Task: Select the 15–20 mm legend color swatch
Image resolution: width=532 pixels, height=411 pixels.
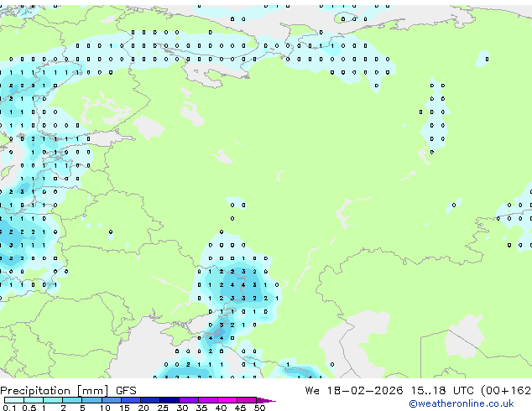Action: 131,400
